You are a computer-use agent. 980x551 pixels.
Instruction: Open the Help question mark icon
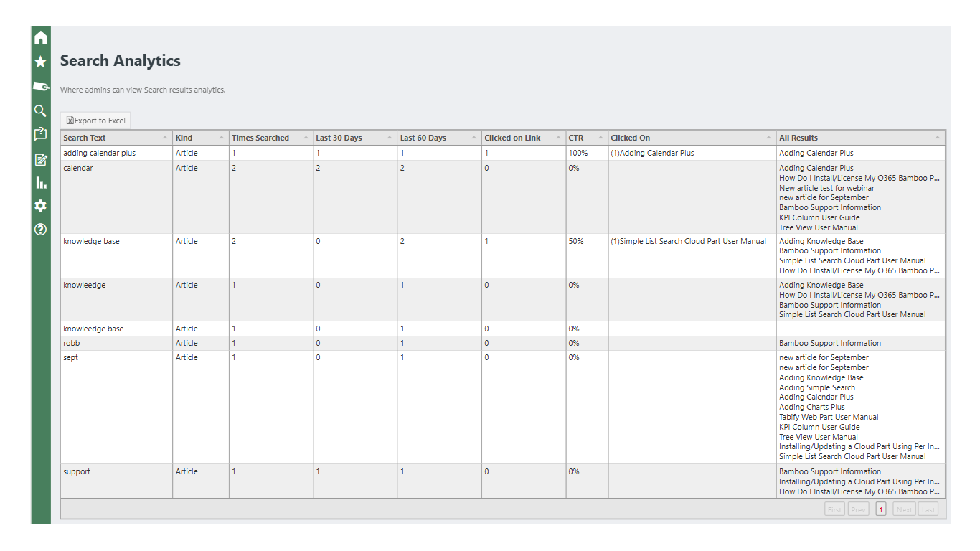(40, 230)
